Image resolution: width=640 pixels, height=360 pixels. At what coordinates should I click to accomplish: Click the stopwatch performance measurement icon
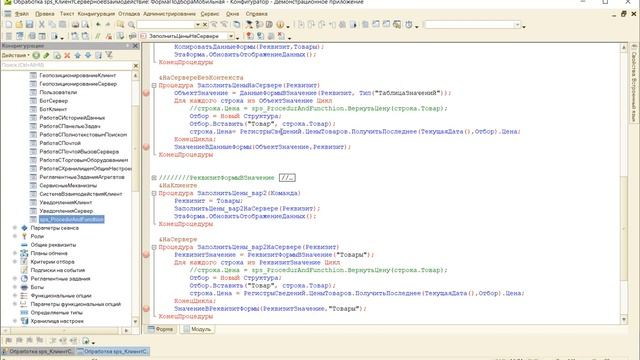409,25
